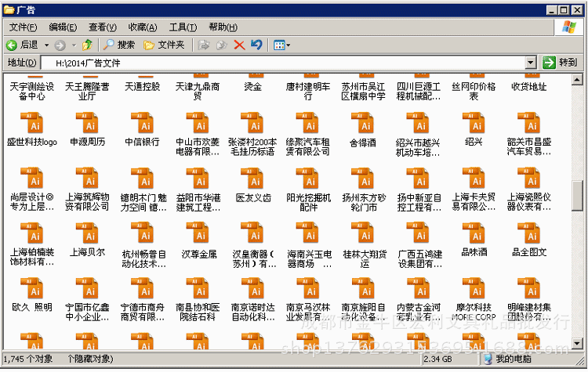Click the 1,745 个对象 status text
The image size is (588, 372).
pos(27,359)
